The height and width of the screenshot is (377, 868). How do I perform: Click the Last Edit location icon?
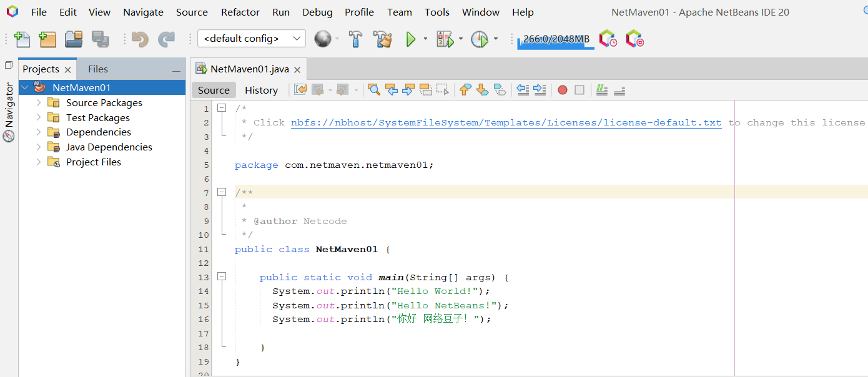click(x=300, y=90)
